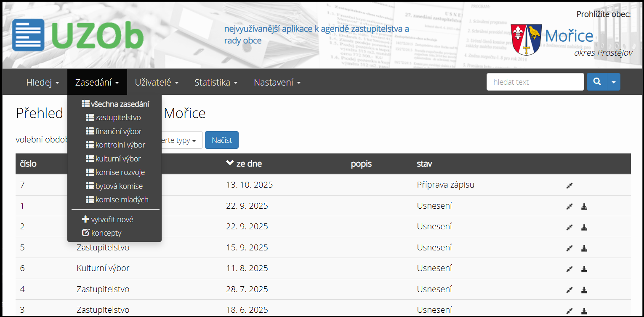The image size is (644, 317).
Task: Click the pin icon in meeting number 2 row
Action: [569, 227]
